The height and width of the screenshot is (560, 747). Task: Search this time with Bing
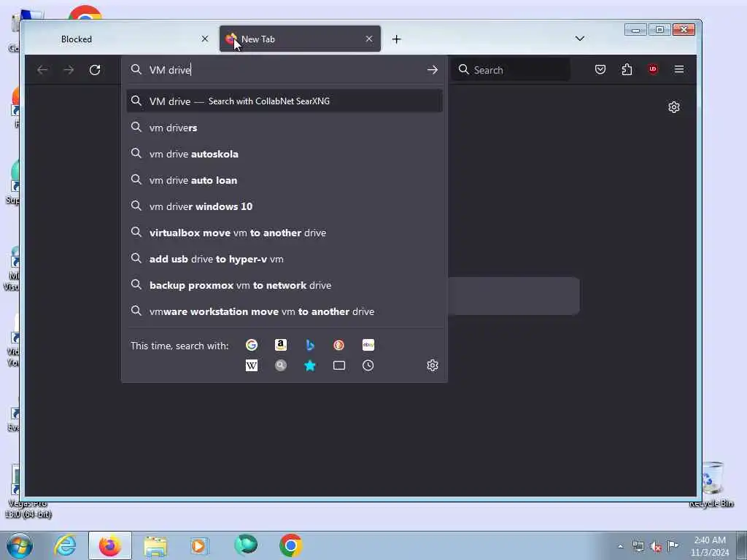click(x=309, y=345)
